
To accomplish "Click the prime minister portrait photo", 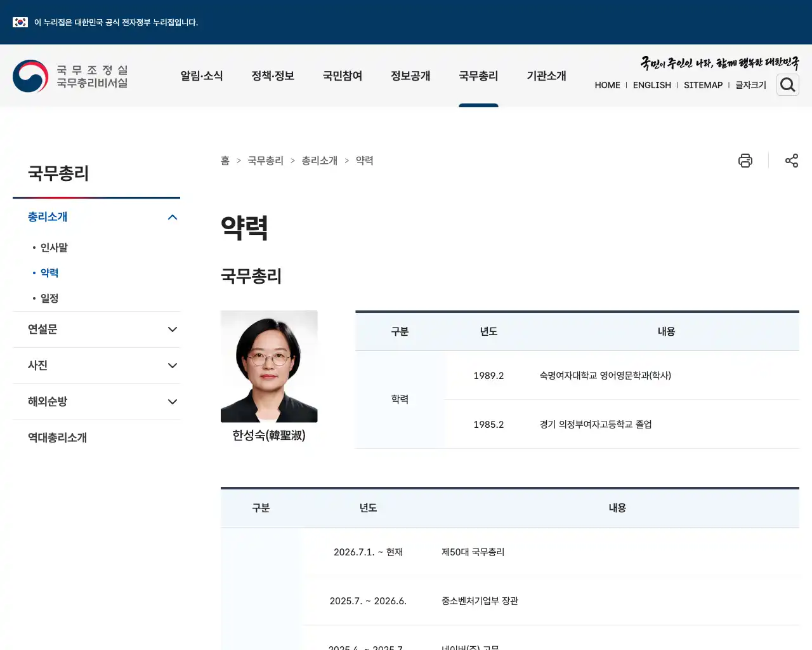I will 269,366.
